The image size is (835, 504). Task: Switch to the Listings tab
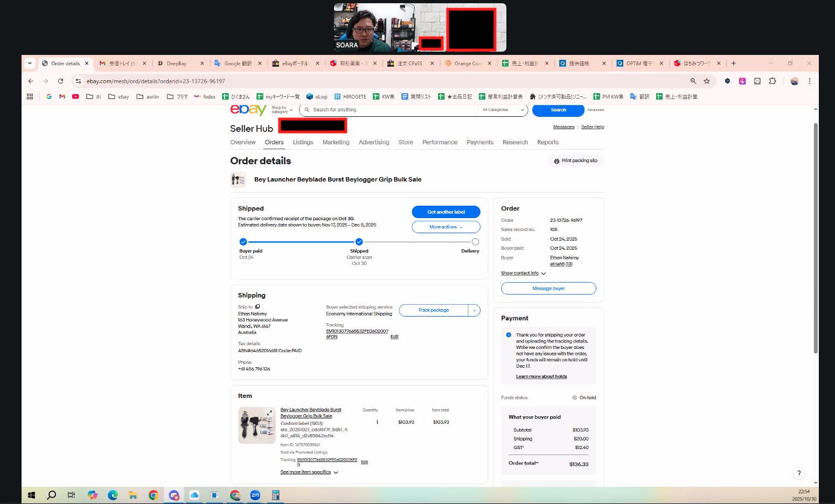[x=303, y=143]
